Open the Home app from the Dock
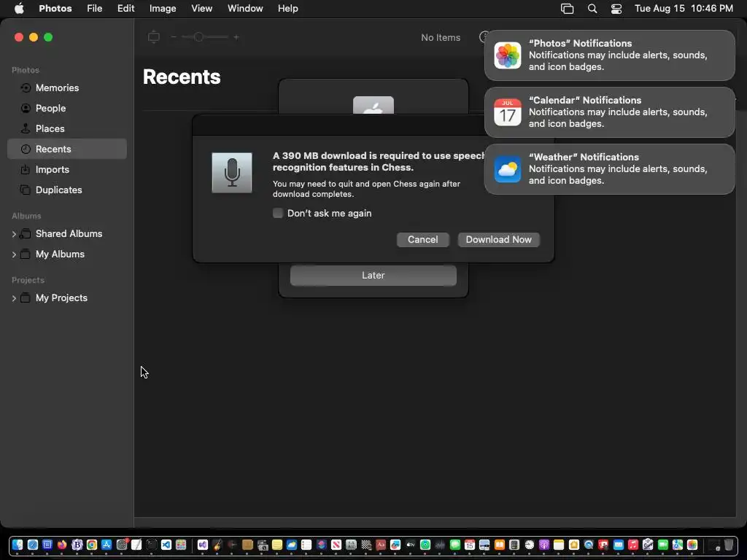Image resolution: width=747 pixels, height=560 pixels. coord(573,545)
